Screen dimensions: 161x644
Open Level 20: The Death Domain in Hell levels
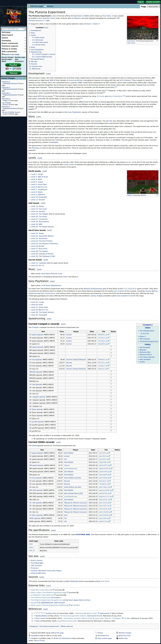click(x=42, y=227)
